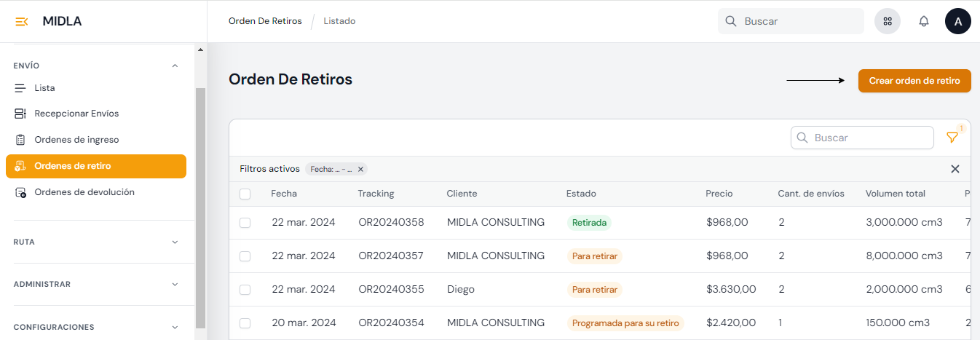Remove the Fecha filter chip
This screenshot has height=340, width=980.
click(x=360, y=169)
